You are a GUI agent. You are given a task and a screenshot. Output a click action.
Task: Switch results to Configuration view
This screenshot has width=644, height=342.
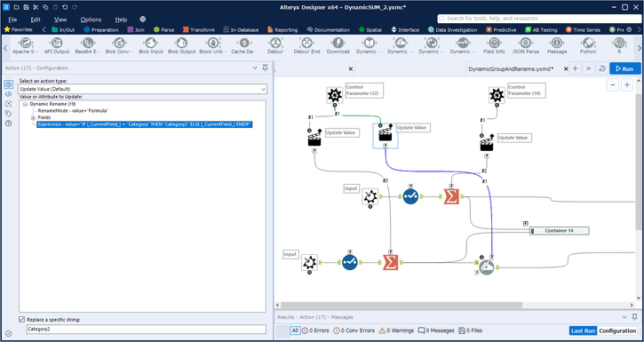coord(617,330)
